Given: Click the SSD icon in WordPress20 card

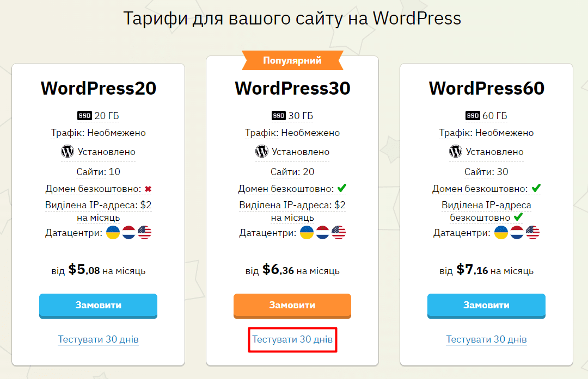Looking at the screenshot, I should pos(84,116).
